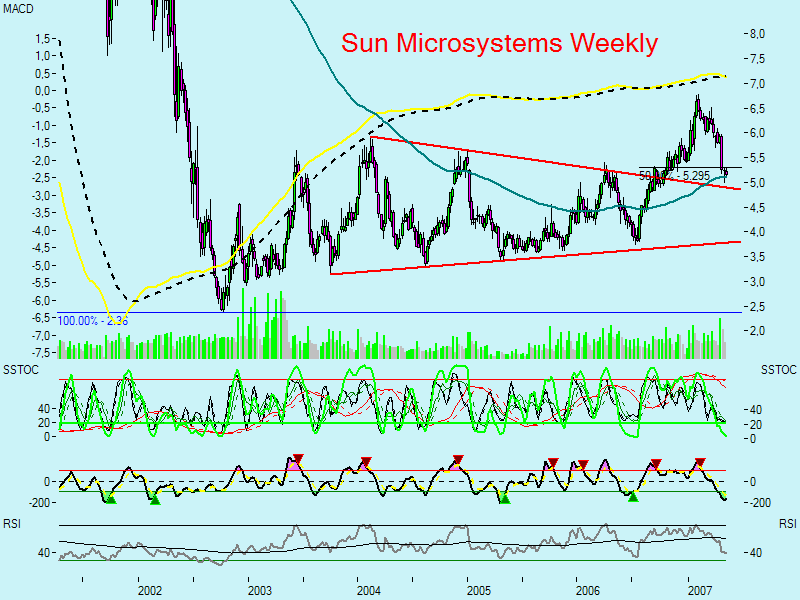Select the left RSI panel label

click(12, 524)
